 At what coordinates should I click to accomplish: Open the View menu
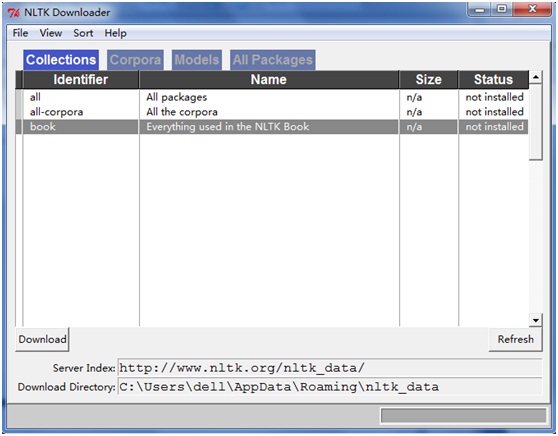(51, 33)
